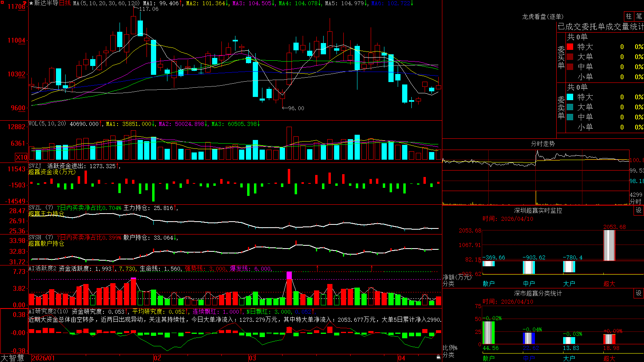Click the cyan 特大 swatch under 委卖单
The width and height of the screenshot is (644, 362).
(x=570, y=97)
